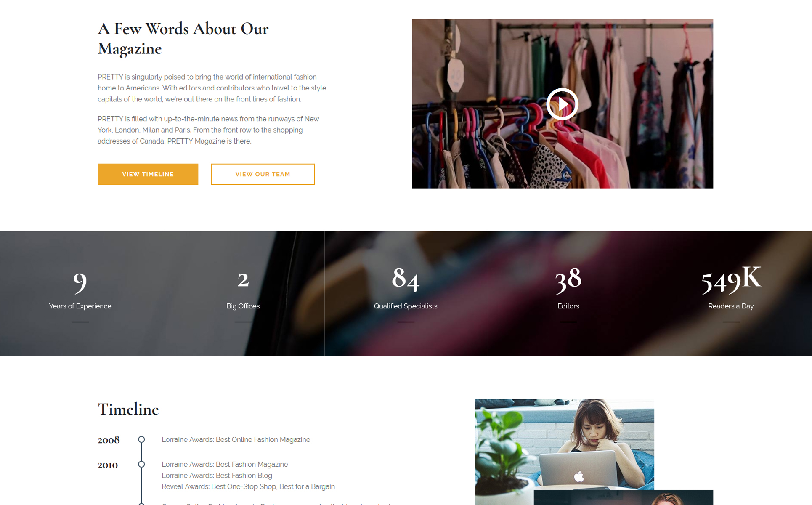
Task: Click the 2008 year label
Action: (x=109, y=440)
